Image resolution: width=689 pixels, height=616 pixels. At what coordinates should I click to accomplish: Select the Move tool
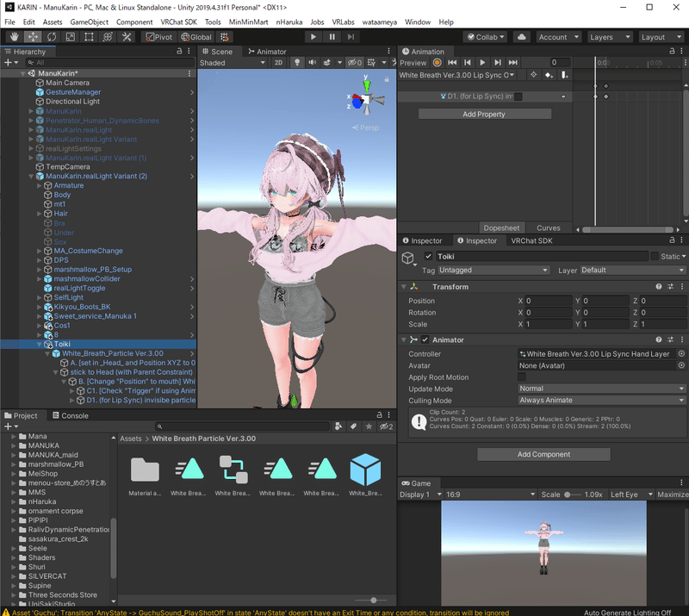(x=33, y=37)
